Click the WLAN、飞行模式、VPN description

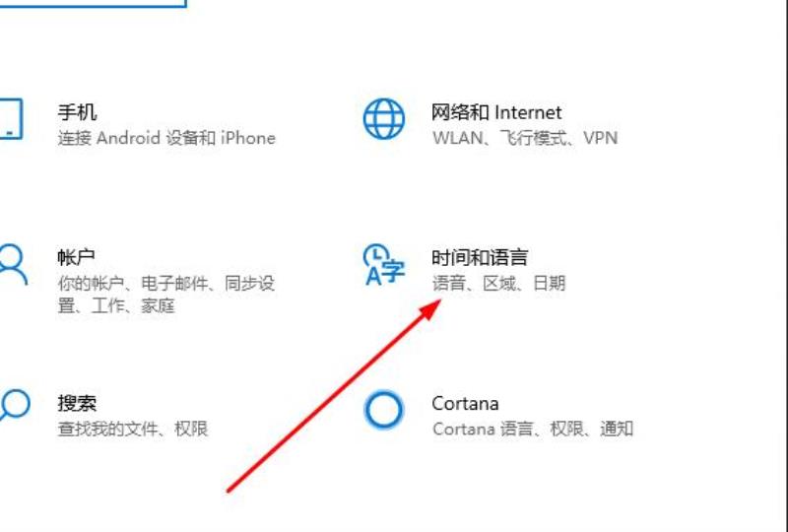tap(525, 138)
